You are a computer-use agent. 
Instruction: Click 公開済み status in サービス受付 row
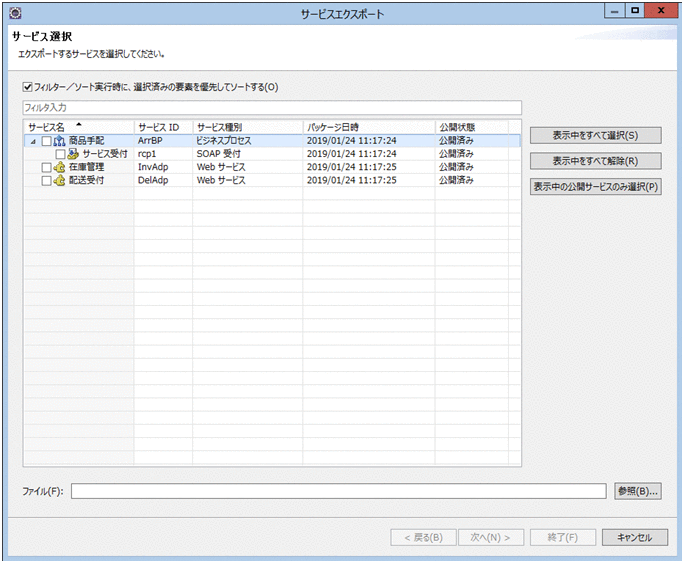[456, 154]
